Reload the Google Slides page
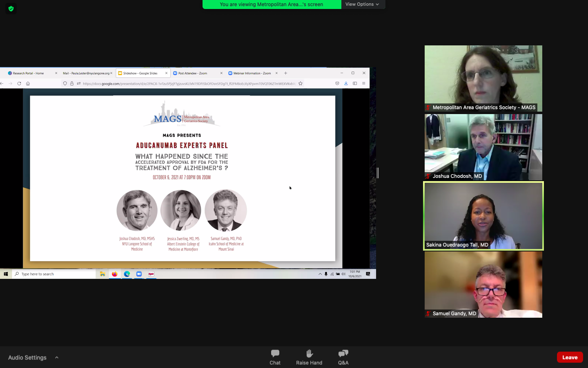588x368 pixels. [x=19, y=83]
